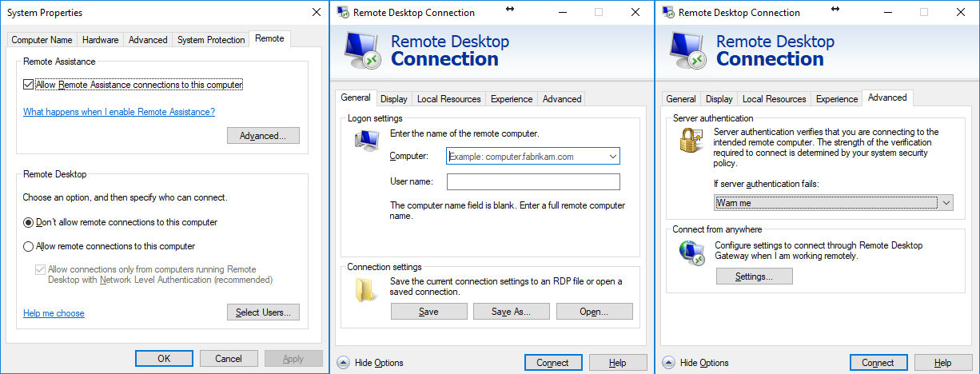
Task: Open Experience tab in right window
Action: tap(837, 99)
